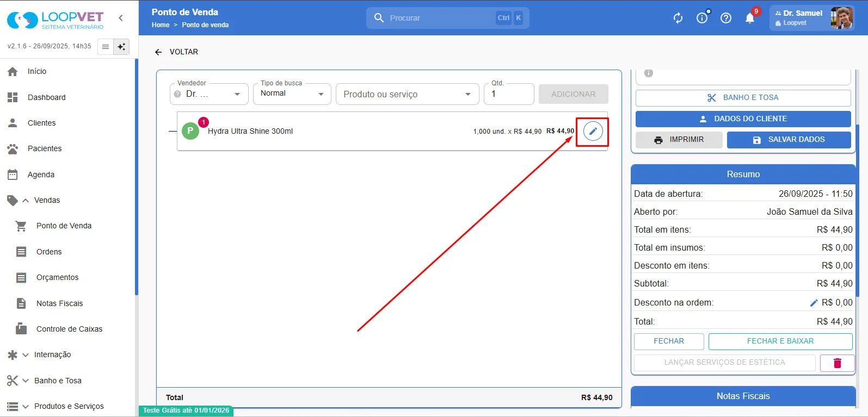Toggle the sidebar list menu icon
This screenshot has width=868, height=417.
point(106,47)
